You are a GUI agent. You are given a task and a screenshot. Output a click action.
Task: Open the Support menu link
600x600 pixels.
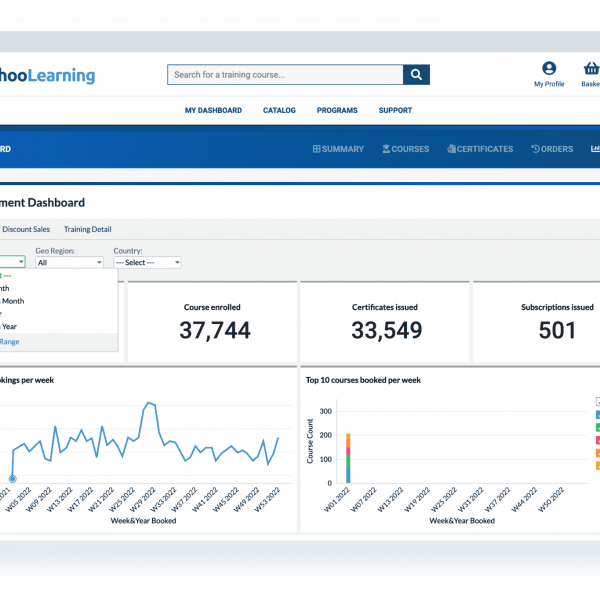coord(395,110)
